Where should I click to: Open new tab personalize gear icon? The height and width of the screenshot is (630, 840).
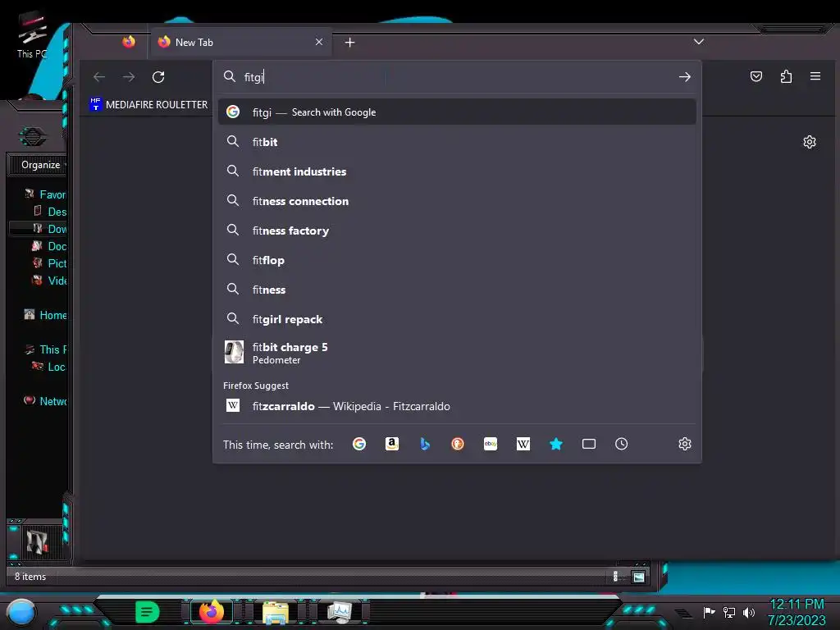tap(810, 142)
